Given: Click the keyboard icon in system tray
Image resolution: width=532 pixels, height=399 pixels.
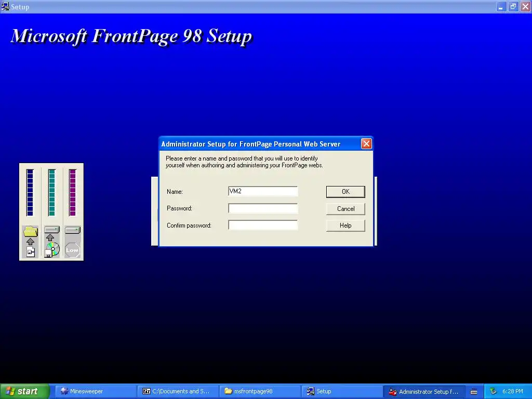Looking at the screenshot, I should (x=474, y=392).
